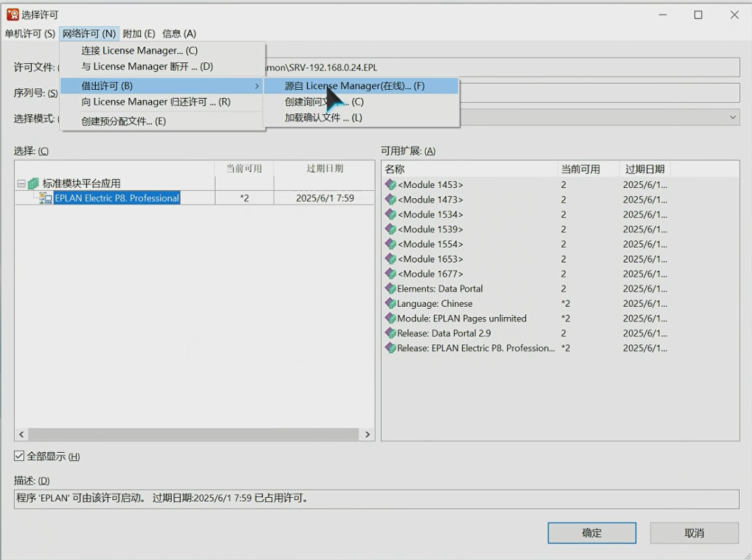The width and height of the screenshot is (752, 560).
Task: Click the icon beside Module 1534
Action: (x=390, y=214)
